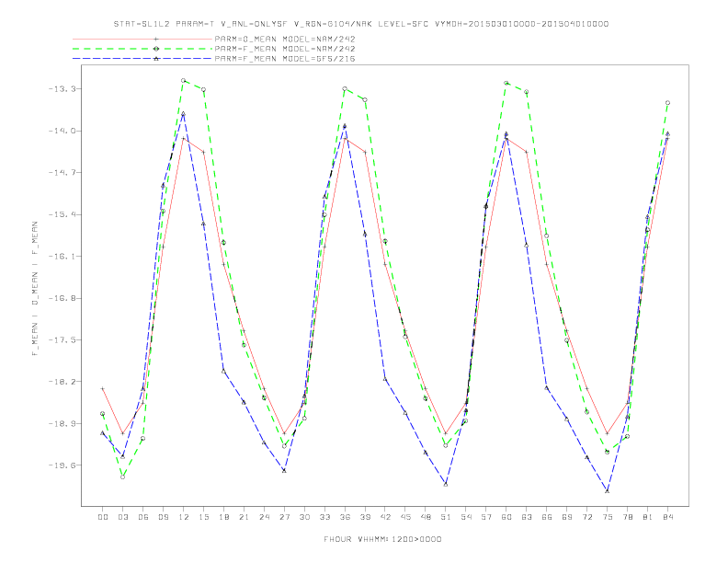Click x-axis tick label 84
The height and width of the screenshot is (563, 728).
pyautogui.click(x=668, y=517)
